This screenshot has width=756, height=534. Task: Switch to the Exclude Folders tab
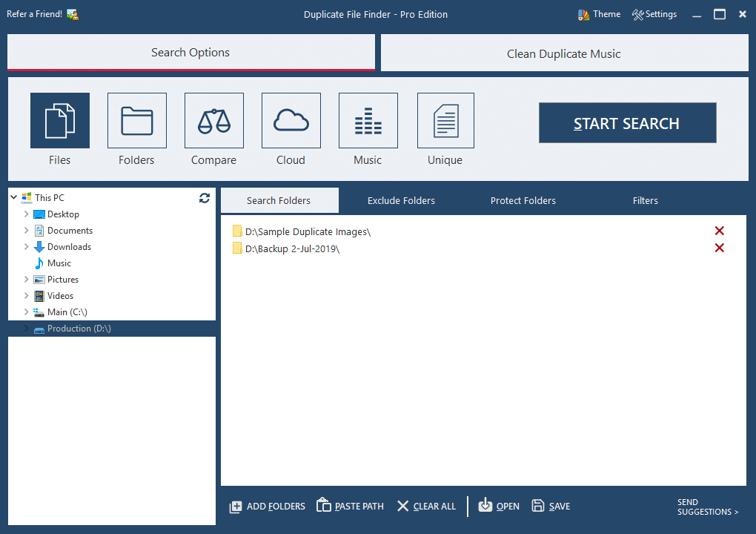tap(401, 200)
